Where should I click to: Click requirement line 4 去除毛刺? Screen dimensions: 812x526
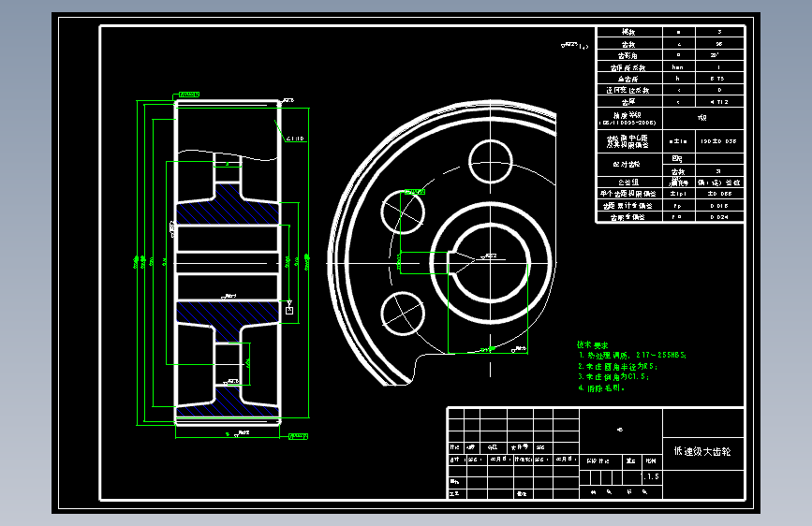601,387
